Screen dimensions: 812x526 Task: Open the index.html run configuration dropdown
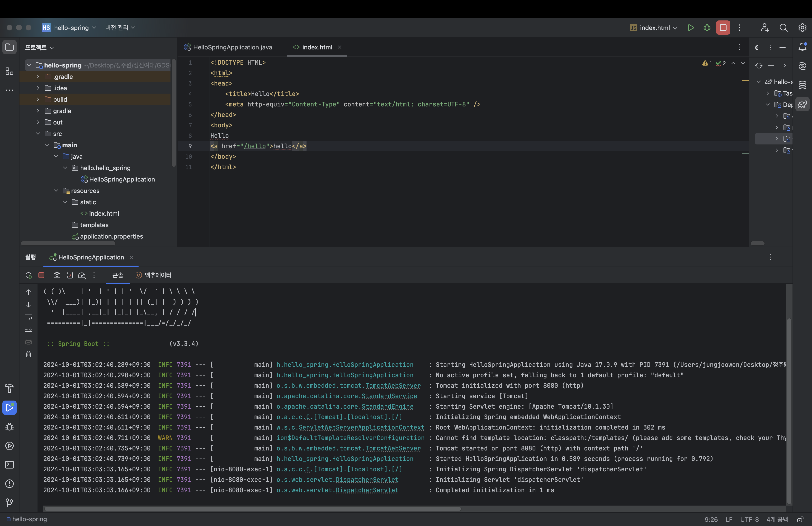click(x=654, y=28)
